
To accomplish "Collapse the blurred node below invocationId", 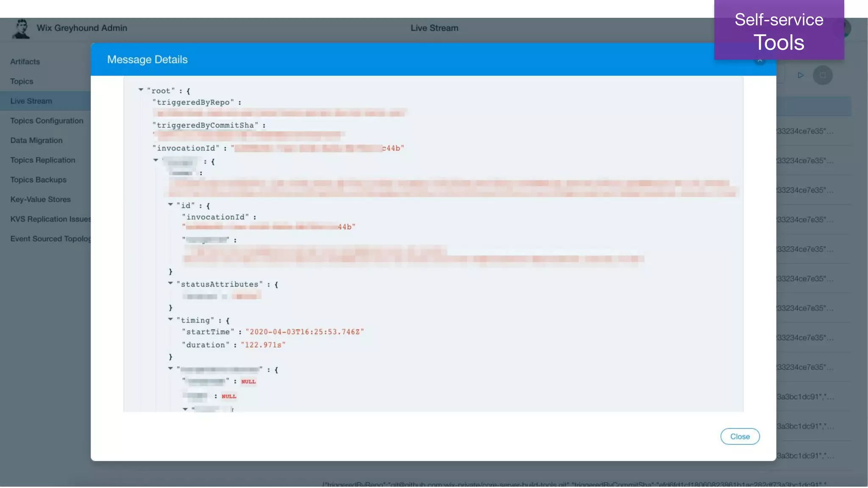I will click(x=156, y=161).
